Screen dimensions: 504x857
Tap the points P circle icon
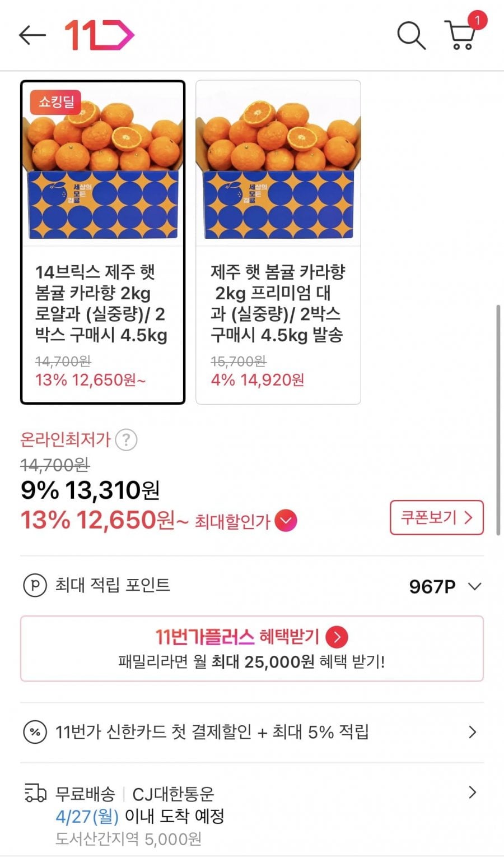(35, 586)
